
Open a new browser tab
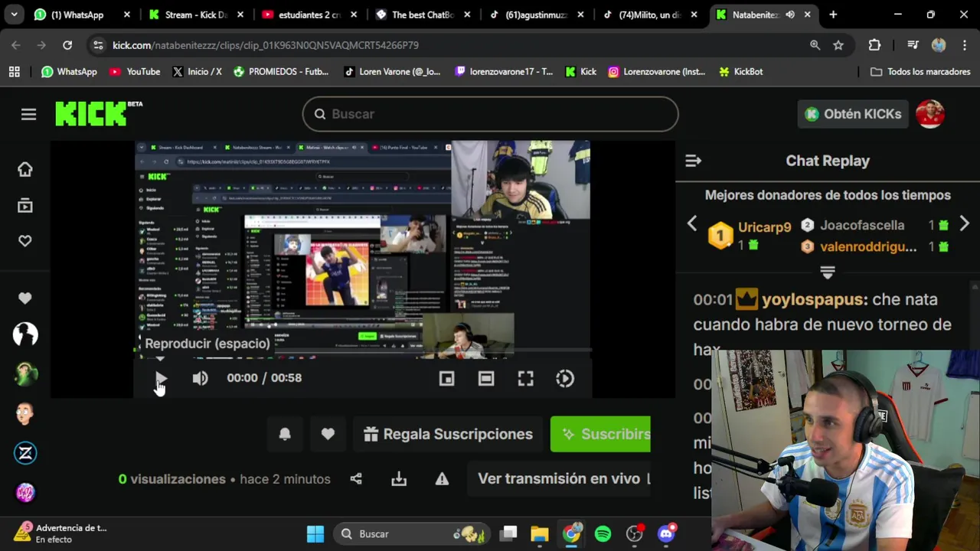[833, 15]
